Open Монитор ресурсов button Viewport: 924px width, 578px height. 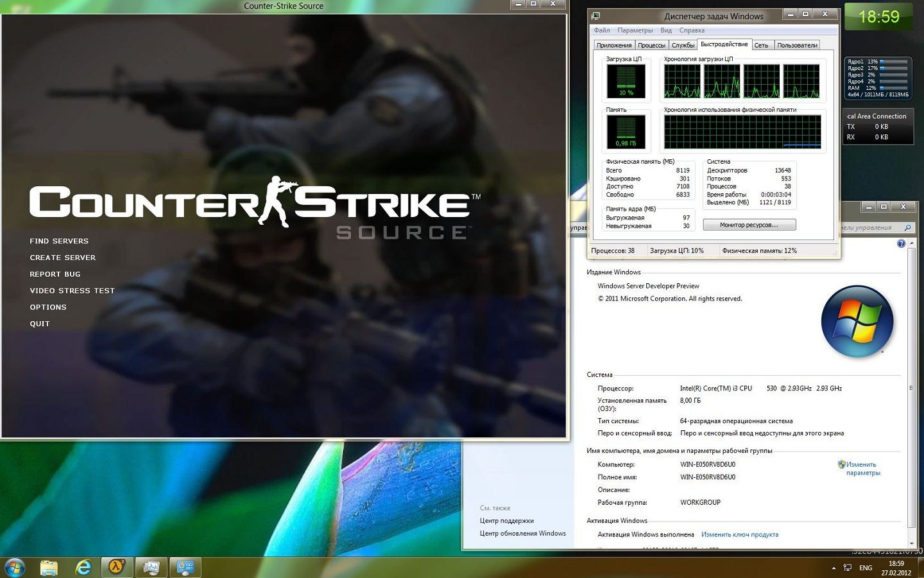click(x=749, y=225)
